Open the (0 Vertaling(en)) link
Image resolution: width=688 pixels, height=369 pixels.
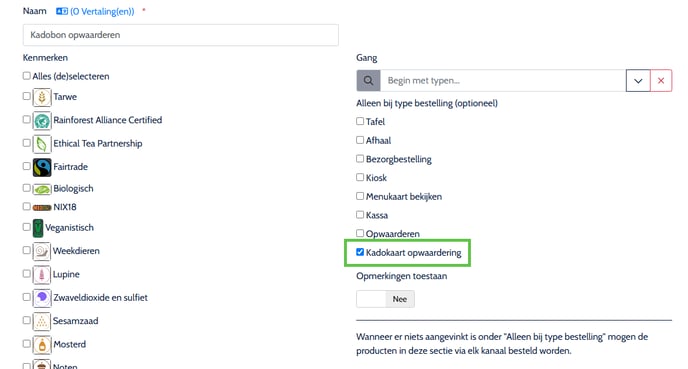102,12
